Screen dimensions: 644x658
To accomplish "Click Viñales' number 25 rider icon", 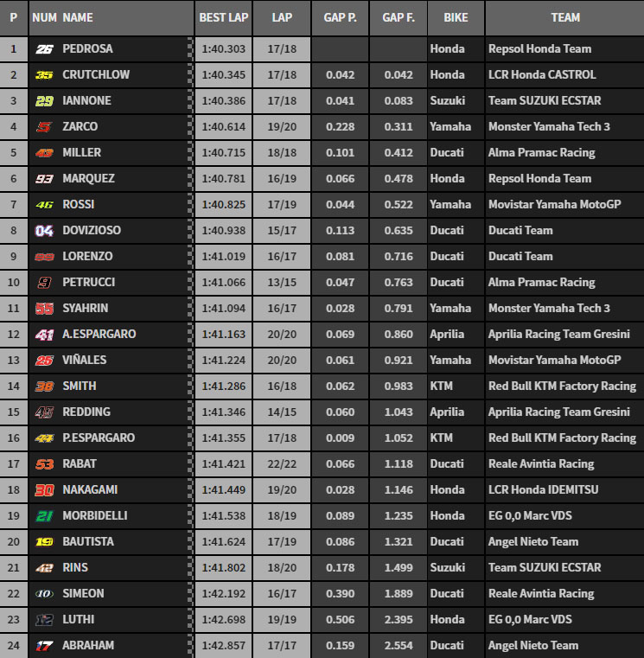I will [44, 361].
